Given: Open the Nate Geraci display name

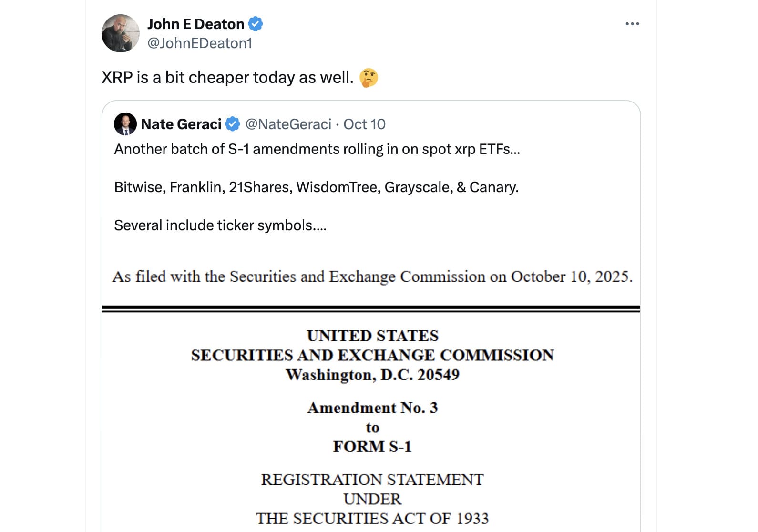Looking at the screenshot, I should pos(181,124).
